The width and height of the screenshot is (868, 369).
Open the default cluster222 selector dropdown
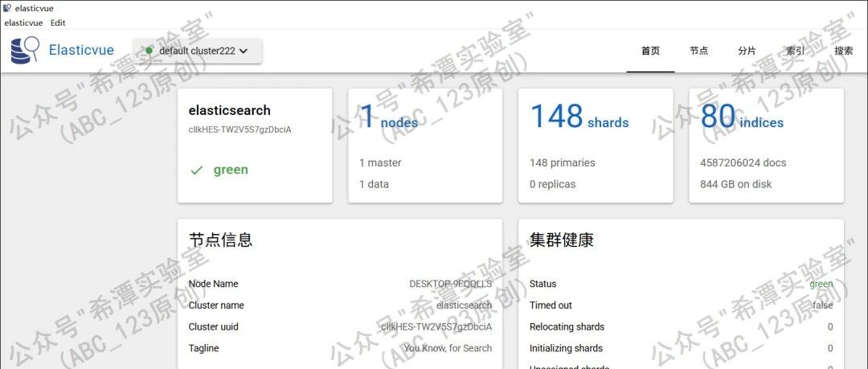click(198, 51)
